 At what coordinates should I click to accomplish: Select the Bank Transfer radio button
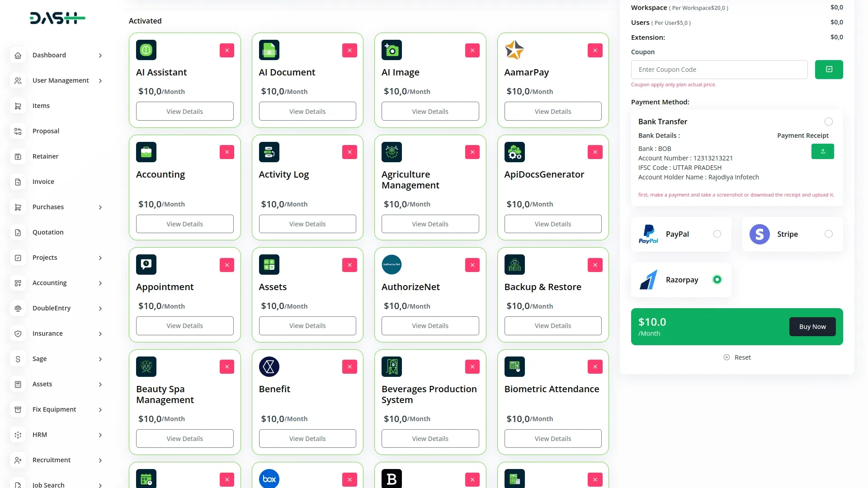[x=828, y=122]
